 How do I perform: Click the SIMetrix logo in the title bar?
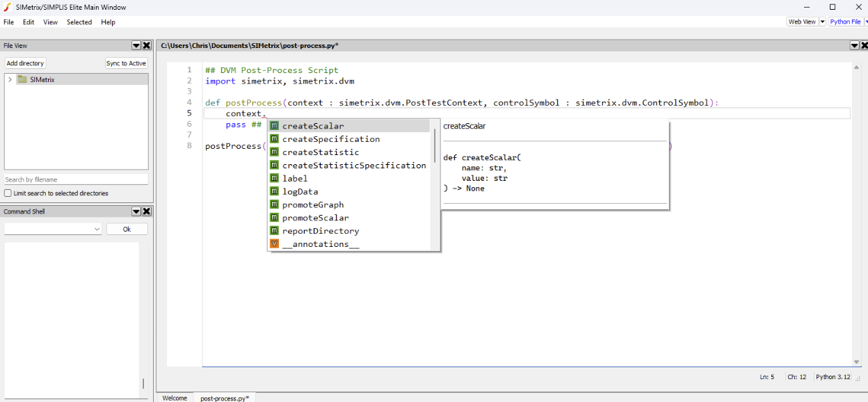coord(8,7)
